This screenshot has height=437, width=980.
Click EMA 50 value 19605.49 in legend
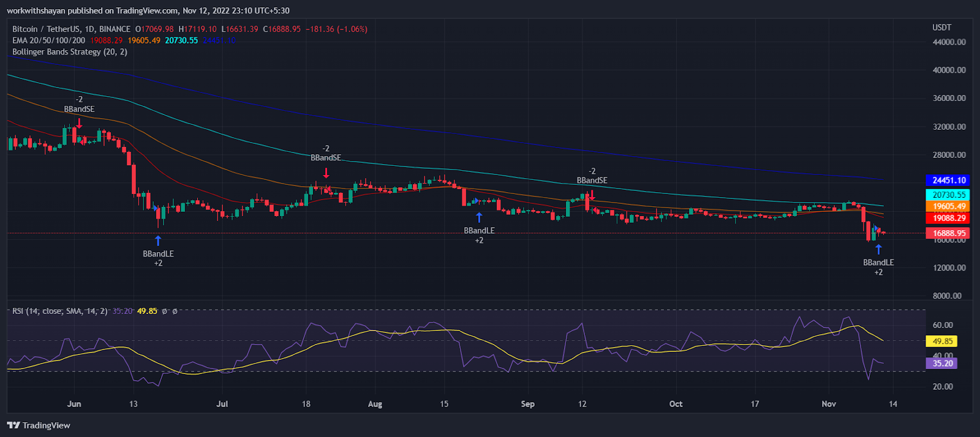tap(144, 40)
